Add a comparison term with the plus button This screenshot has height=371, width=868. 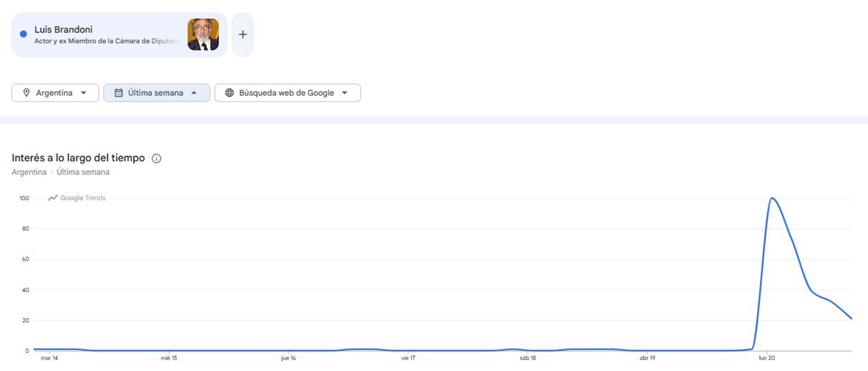point(243,35)
